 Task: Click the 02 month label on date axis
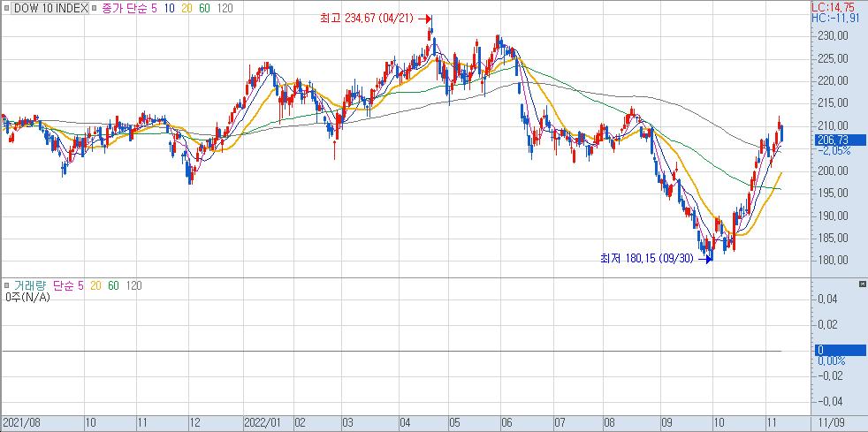pyautogui.click(x=300, y=422)
